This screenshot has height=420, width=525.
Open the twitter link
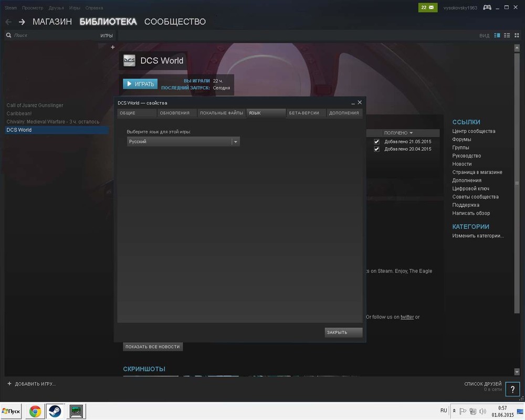click(x=407, y=317)
